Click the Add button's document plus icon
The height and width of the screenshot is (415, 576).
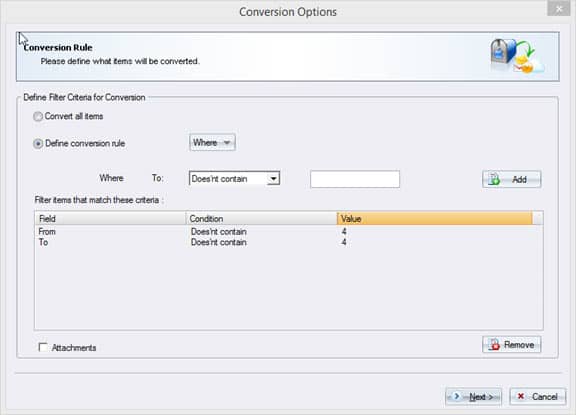pos(494,179)
